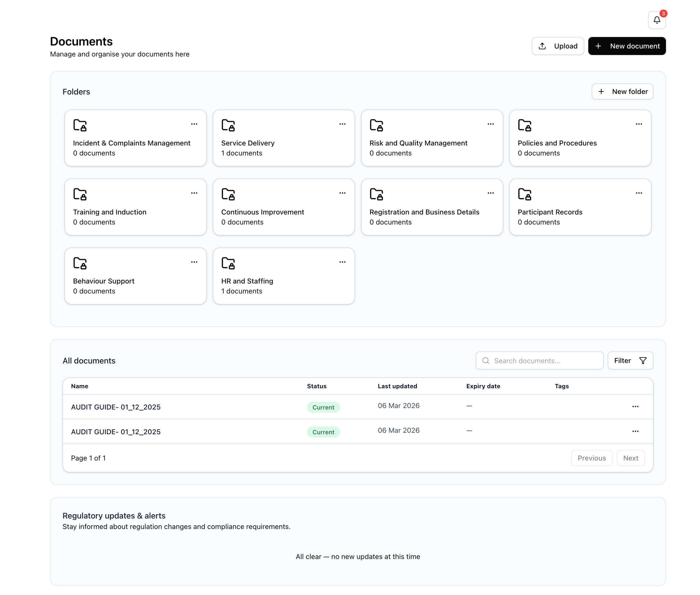The width and height of the screenshot is (700, 595).
Task: Go to the Next page
Action: 631,458
